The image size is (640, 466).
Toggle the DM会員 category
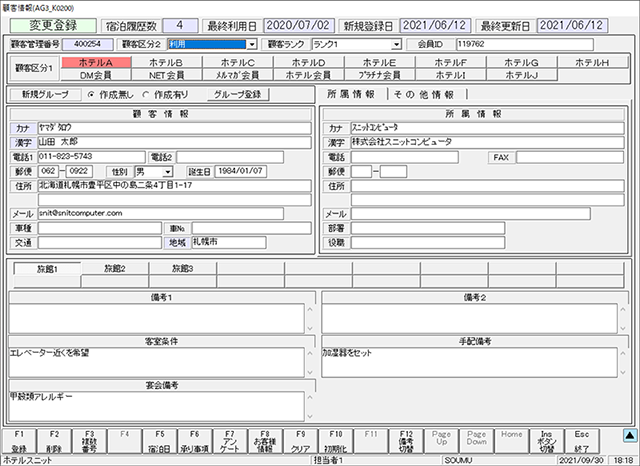(96, 75)
